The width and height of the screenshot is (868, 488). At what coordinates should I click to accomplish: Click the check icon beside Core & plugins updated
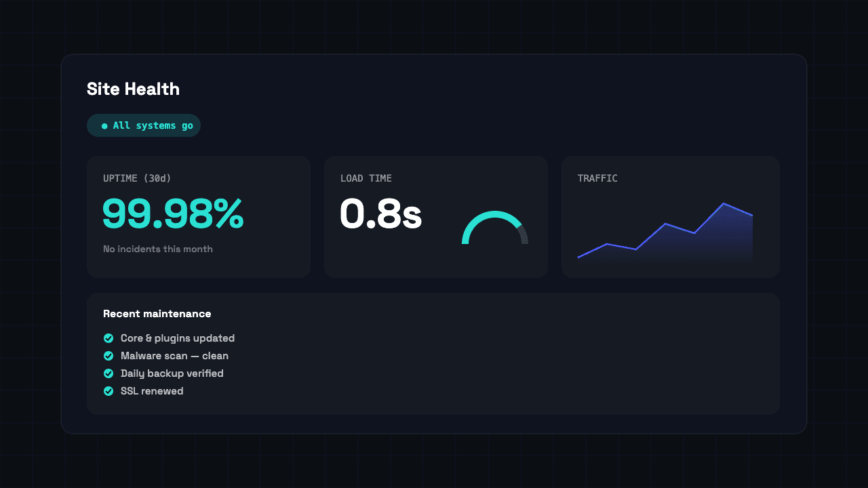pyautogui.click(x=108, y=338)
